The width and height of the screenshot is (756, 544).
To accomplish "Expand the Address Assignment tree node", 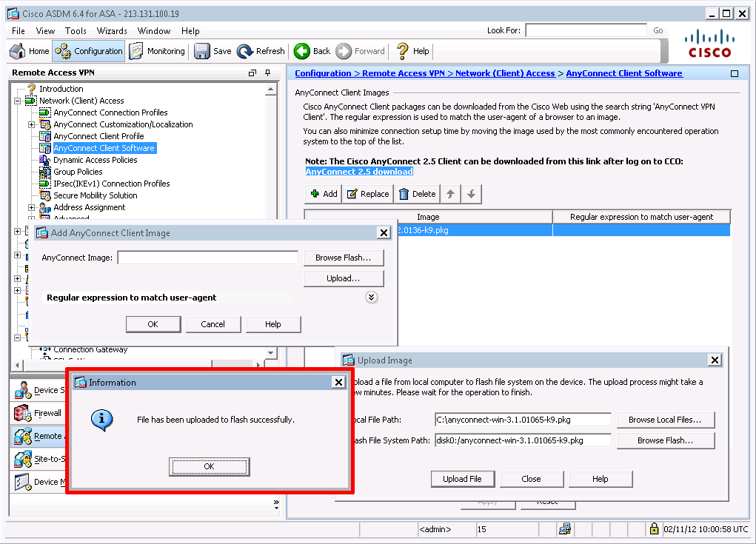I will click(x=31, y=208).
